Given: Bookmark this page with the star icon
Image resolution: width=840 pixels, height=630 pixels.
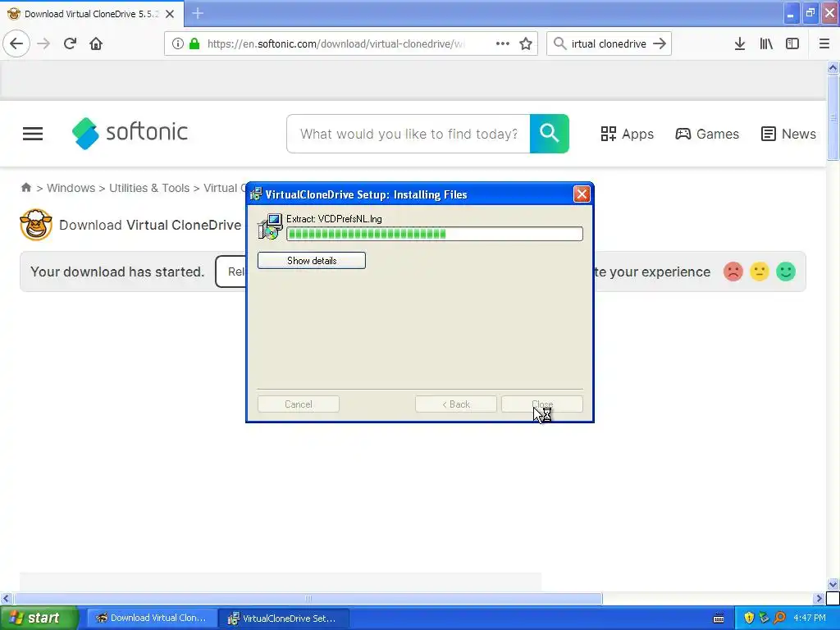Looking at the screenshot, I should (x=526, y=43).
